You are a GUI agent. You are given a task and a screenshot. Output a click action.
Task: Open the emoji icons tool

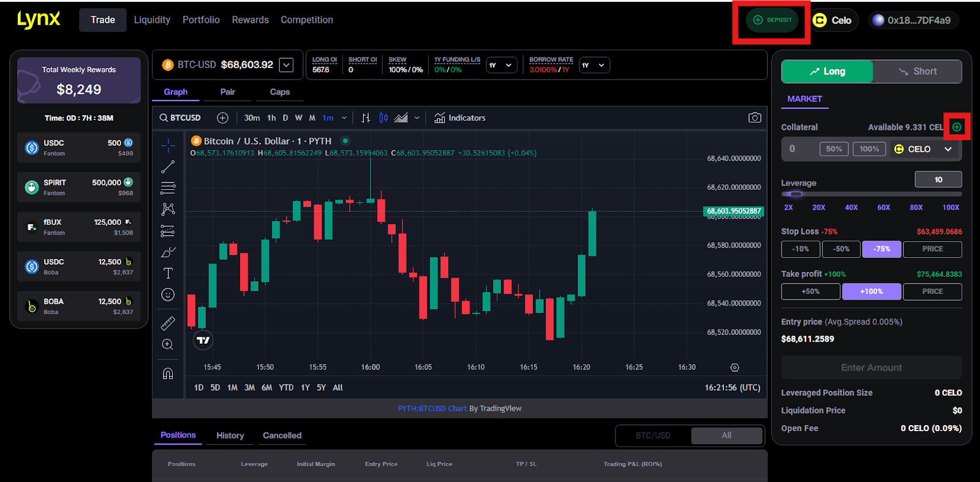coord(168,295)
